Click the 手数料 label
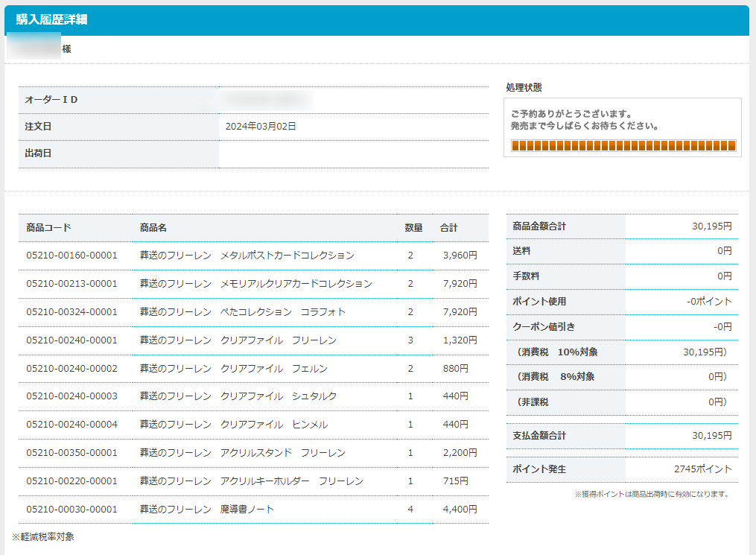 tap(526, 276)
